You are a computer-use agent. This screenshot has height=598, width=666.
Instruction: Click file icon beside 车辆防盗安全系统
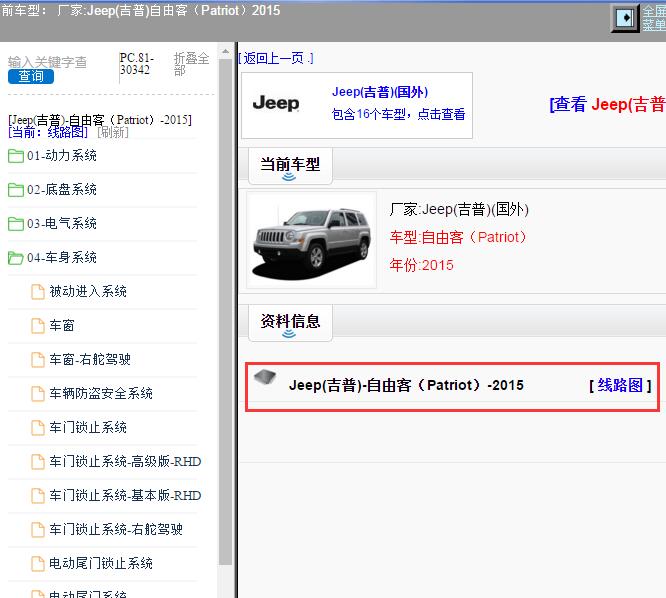pyautogui.click(x=38, y=394)
